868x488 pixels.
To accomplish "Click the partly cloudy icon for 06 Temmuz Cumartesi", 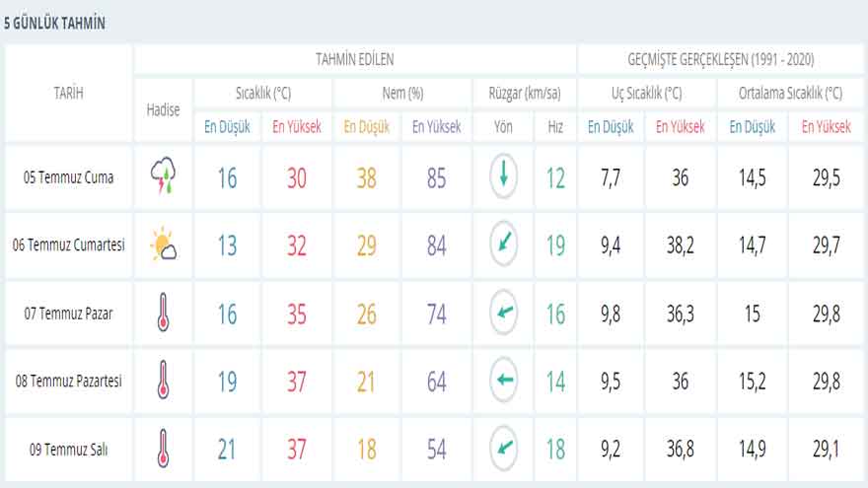I will [x=164, y=244].
